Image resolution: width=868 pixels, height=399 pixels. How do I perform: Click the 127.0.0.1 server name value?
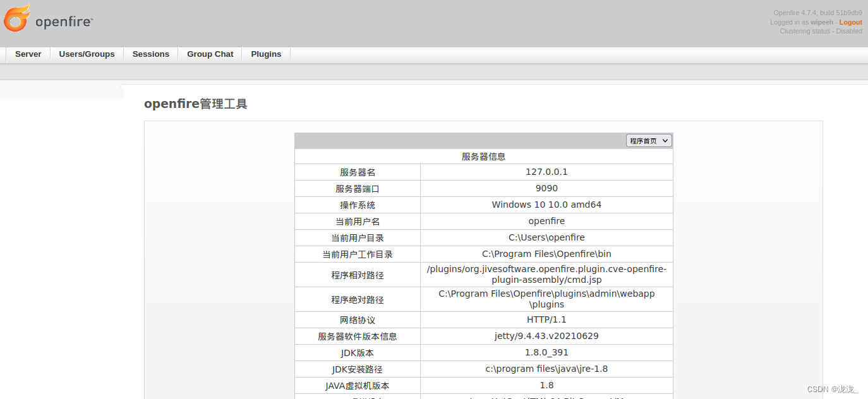coord(546,172)
